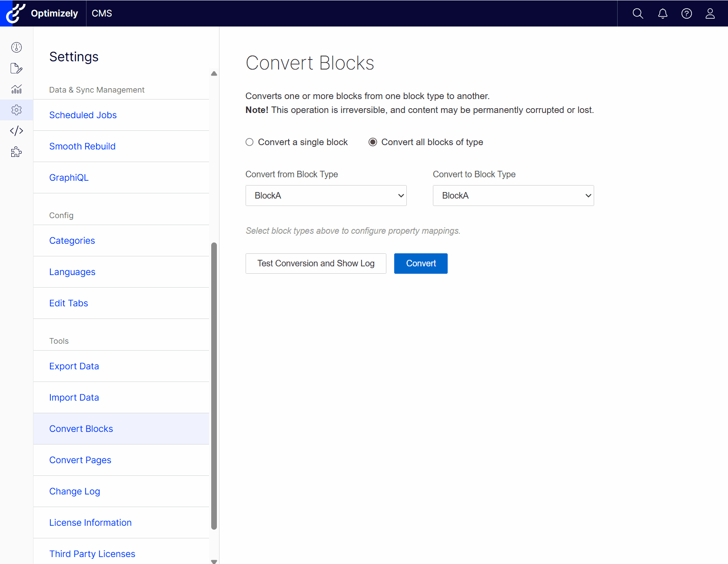This screenshot has height=564, width=728.
Task: Open reports via the analytics chart icon
Action: click(16, 89)
